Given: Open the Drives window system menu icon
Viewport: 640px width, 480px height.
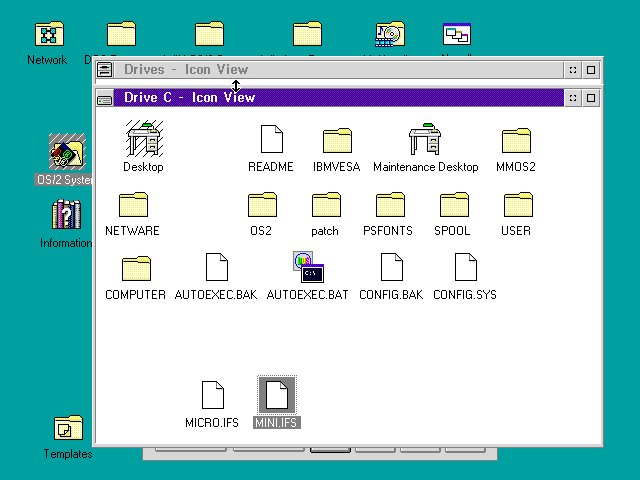Looking at the screenshot, I should tap(105, 69).
